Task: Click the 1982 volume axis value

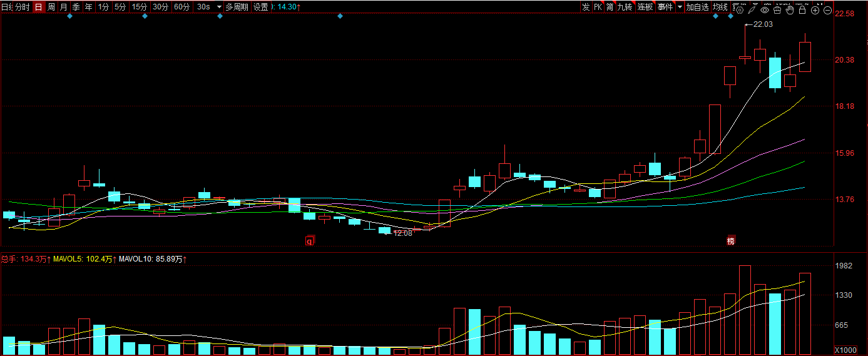Action: click(x=844, y=266)
